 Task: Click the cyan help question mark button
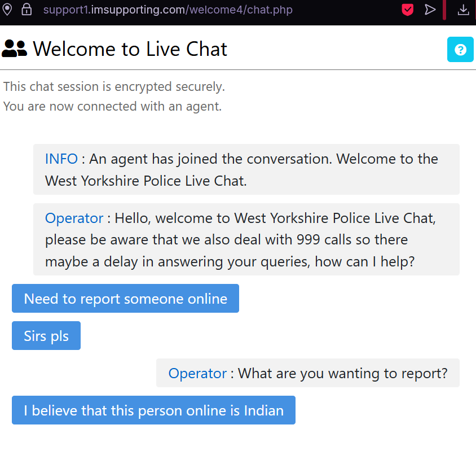pyautogui.click(x=460, y=50)
